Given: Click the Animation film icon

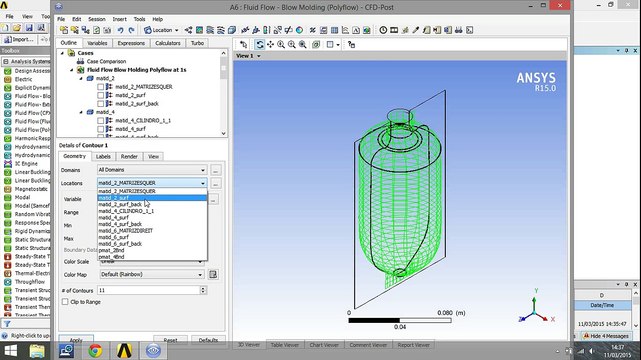Looking at the screenshot, I should pyautogui.click(x=394, y=30).
